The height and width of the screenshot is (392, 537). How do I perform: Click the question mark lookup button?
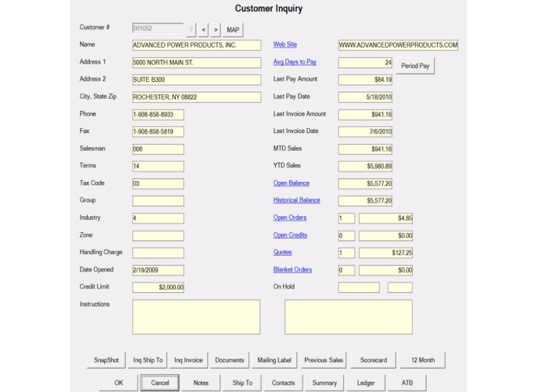191,30
